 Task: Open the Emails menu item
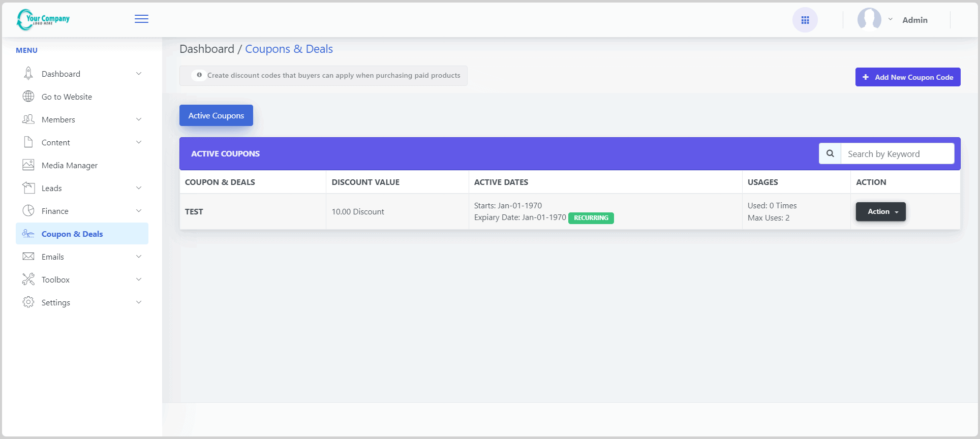click(53, 257)
